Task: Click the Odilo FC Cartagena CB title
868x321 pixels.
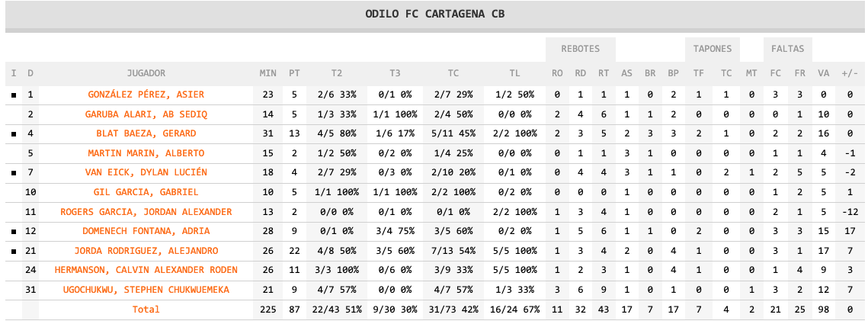Action: tap(434, 14)
